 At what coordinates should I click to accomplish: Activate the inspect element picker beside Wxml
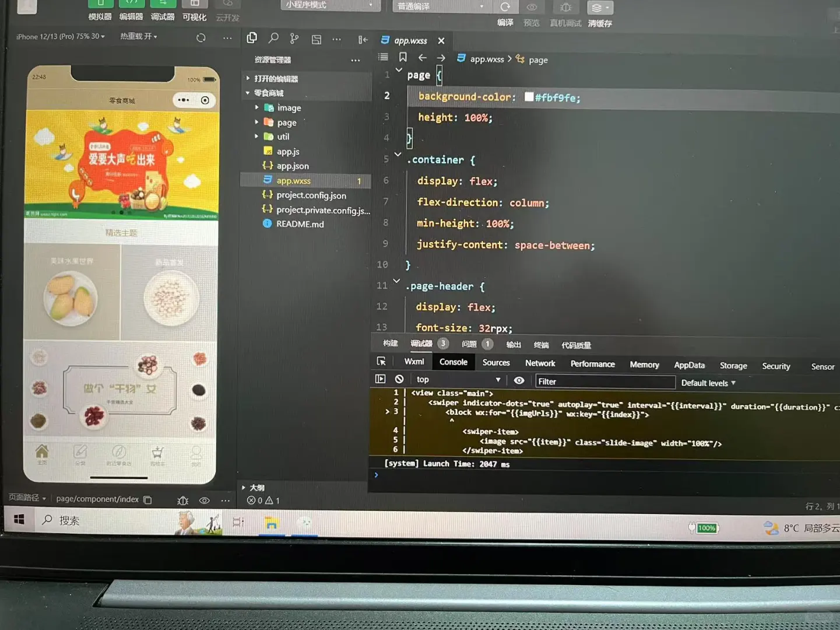tap(382, 362)
